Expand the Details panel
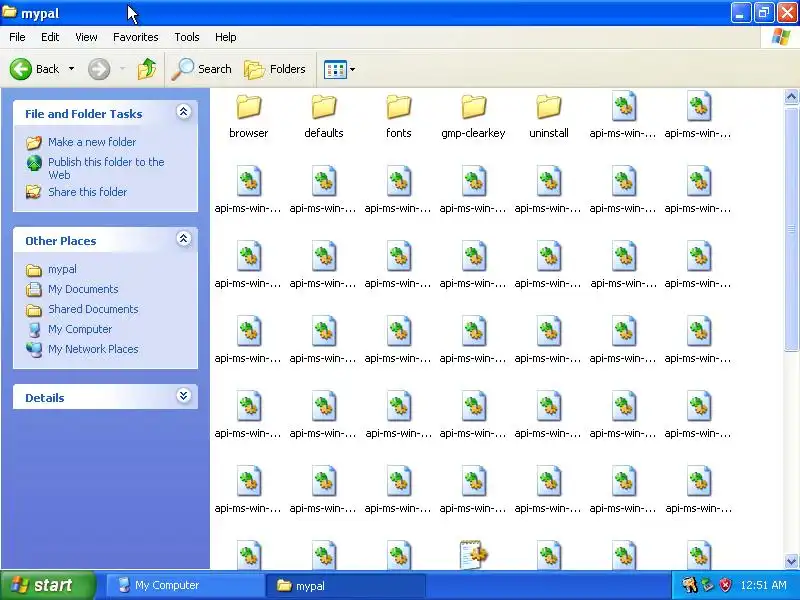800x600 pixels. [184, 395]
